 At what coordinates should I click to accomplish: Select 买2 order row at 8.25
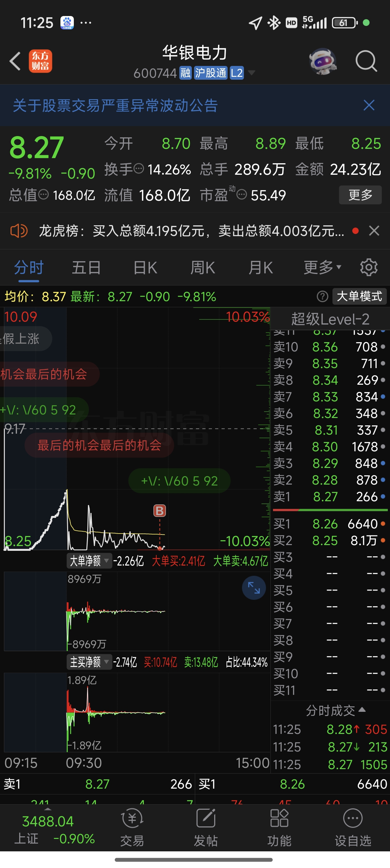pyautogui.click(x=330, y=541)
